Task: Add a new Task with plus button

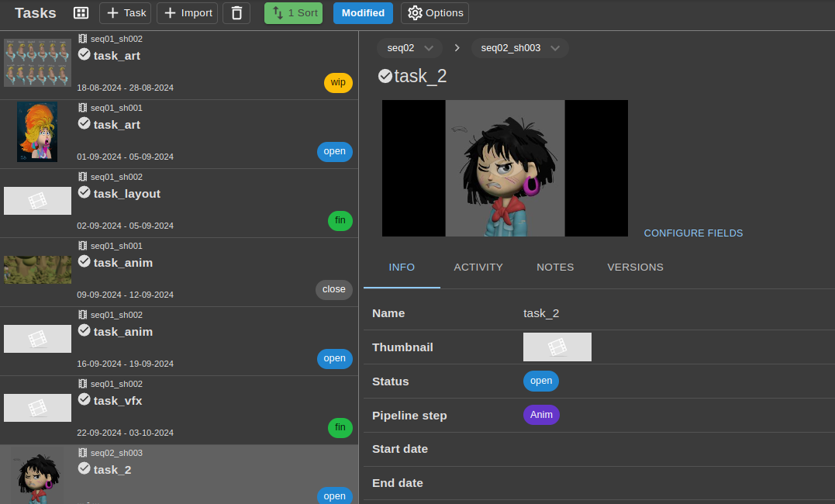Action: [126, 13]
